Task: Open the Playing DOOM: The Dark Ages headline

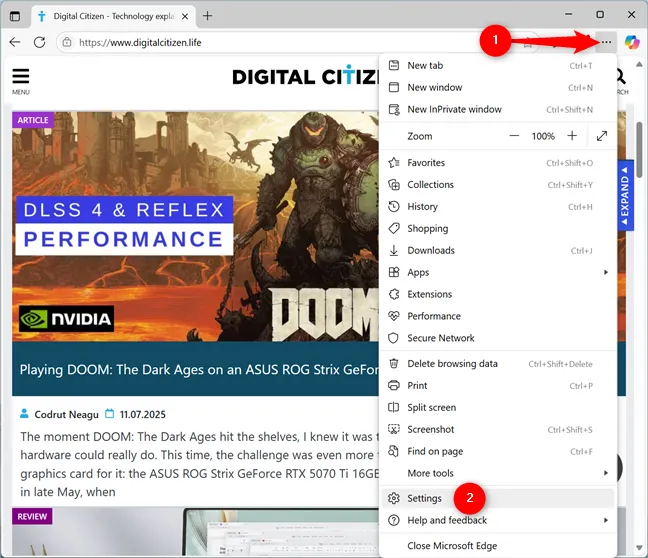Action: click(199, 369)
